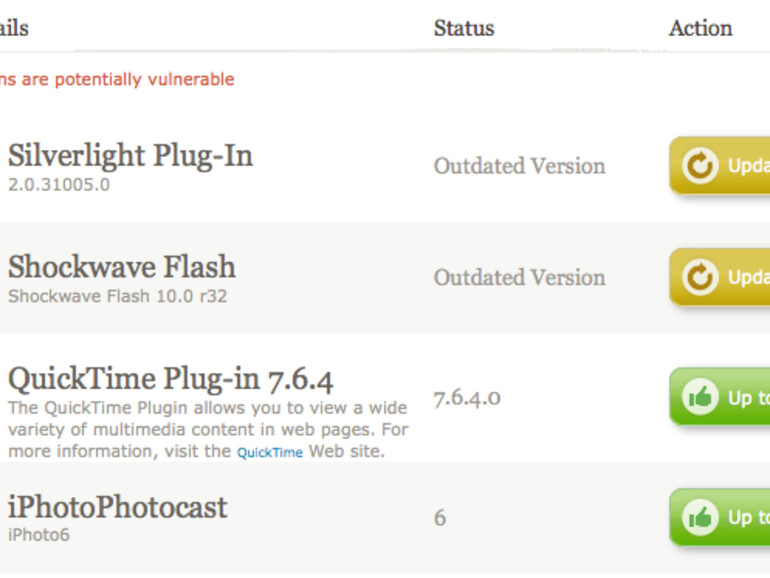Click the iPhotoPhotocast plugin heading

pyautogui.click(x=118, y=507)
